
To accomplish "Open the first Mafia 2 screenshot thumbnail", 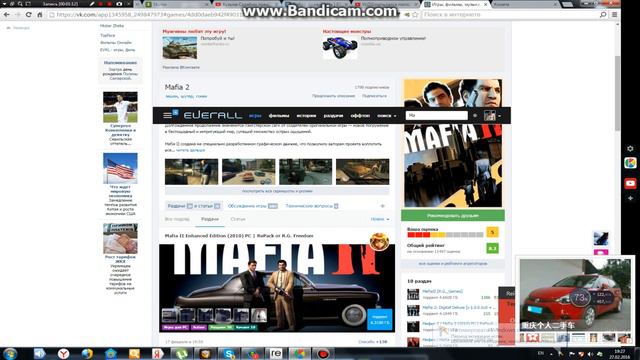I will 191,172.
